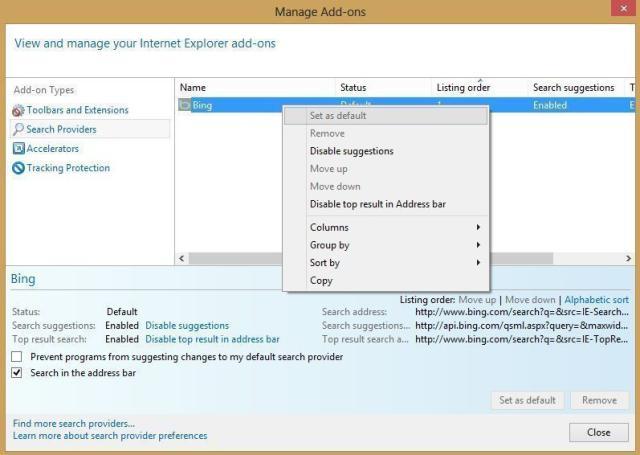640x455 pixels.
Task: Close the Manage Add-ons window
Action: click(623, 8)
